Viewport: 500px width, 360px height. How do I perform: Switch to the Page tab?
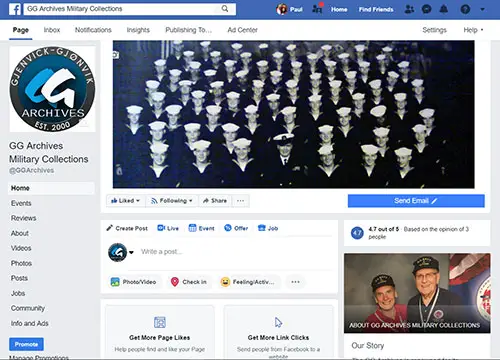click(21, 30)
